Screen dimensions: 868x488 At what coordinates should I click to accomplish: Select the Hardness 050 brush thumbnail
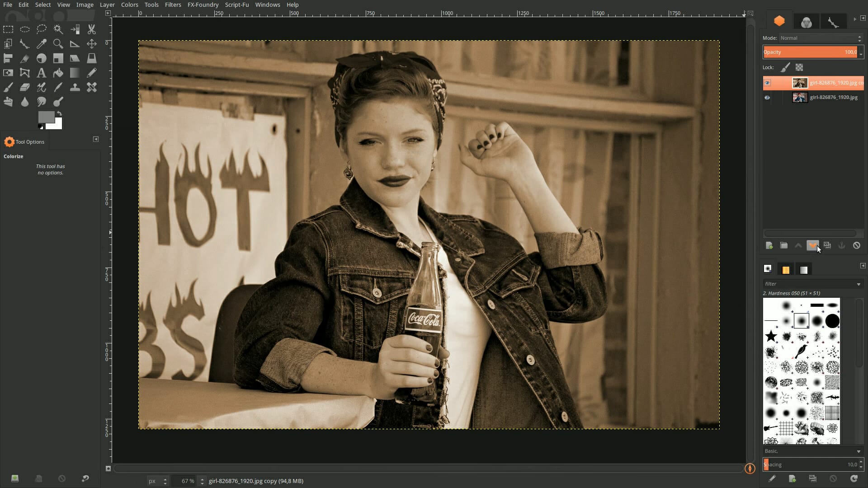(801, 321)
